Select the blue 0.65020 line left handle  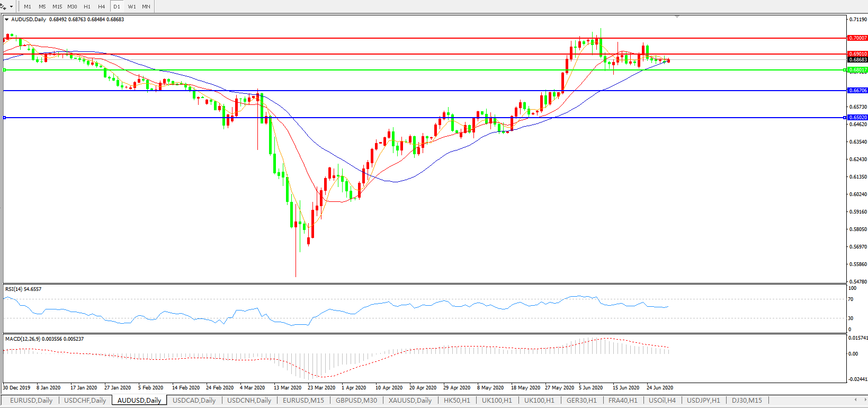click(x=5, y=118)
